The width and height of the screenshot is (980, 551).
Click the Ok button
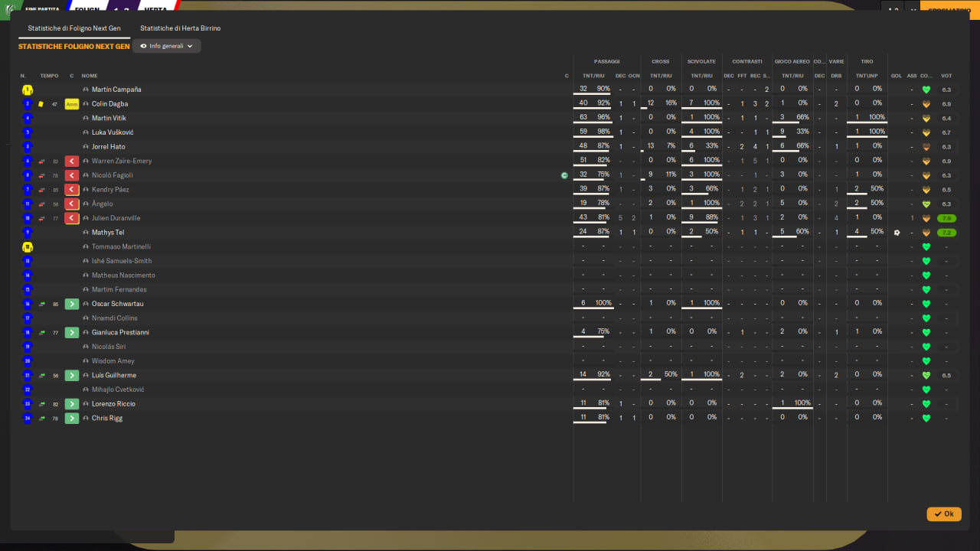(x=944, y=514)
